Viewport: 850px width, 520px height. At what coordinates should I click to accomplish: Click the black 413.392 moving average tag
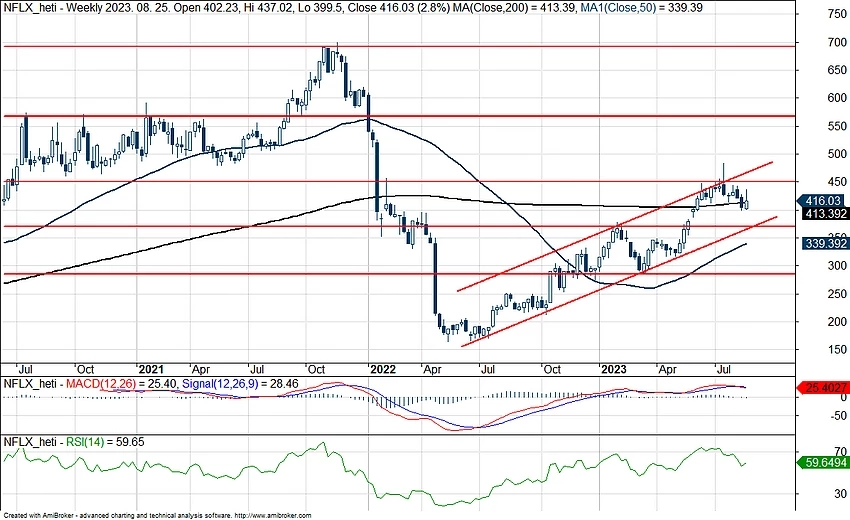tap(823, 214)
